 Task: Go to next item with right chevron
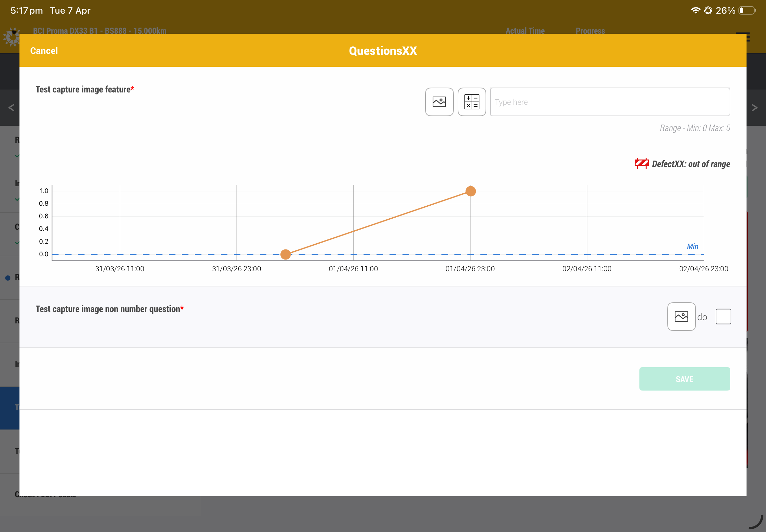tap(754, 107)
